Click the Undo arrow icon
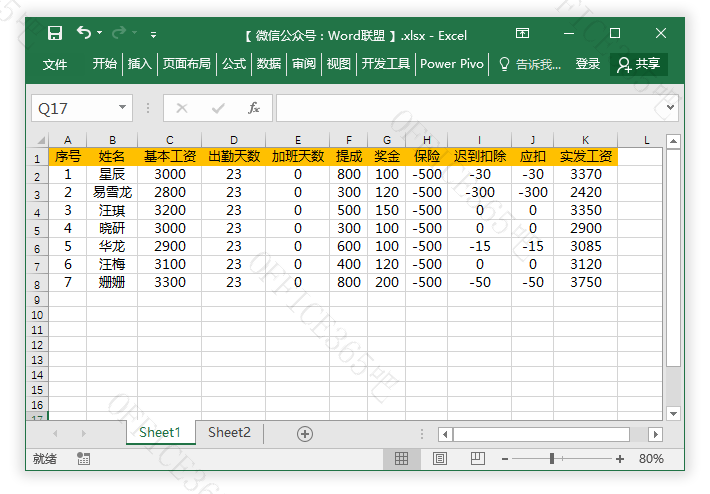Image resolution: width=710 pixels, height=494 pixels. pos(83,33)
